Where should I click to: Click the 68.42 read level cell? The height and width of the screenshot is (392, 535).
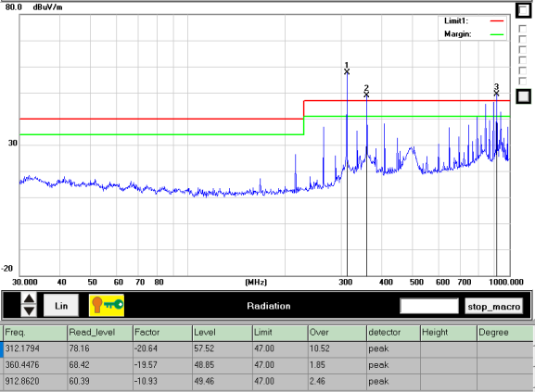point(99,365)
